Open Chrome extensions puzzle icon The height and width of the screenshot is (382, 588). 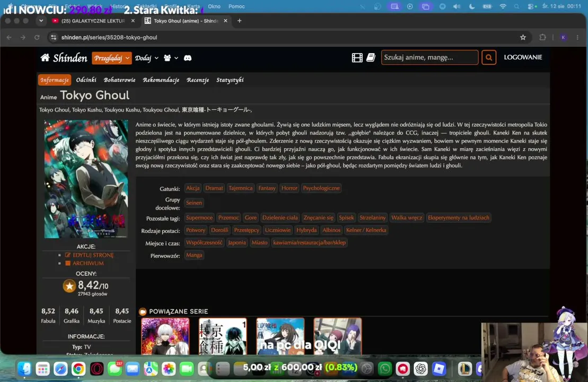542,37
